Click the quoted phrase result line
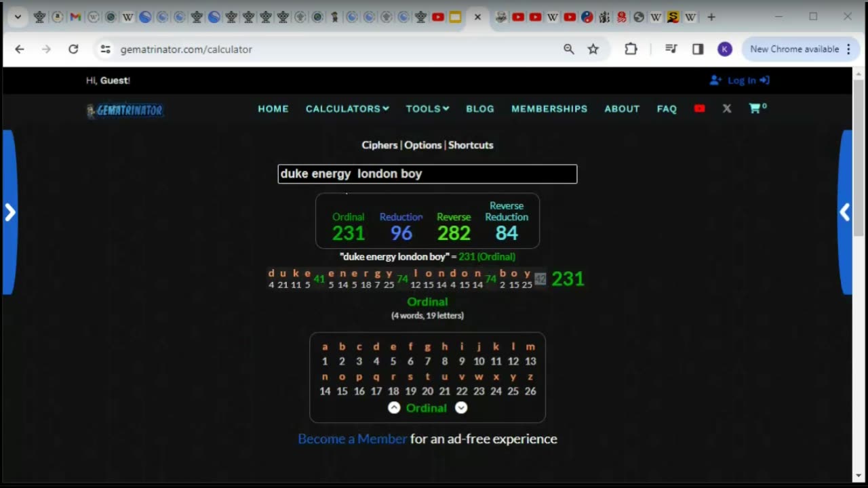This screenshot has height=488, width=868. pyautogui.click(x=427, y=257)
